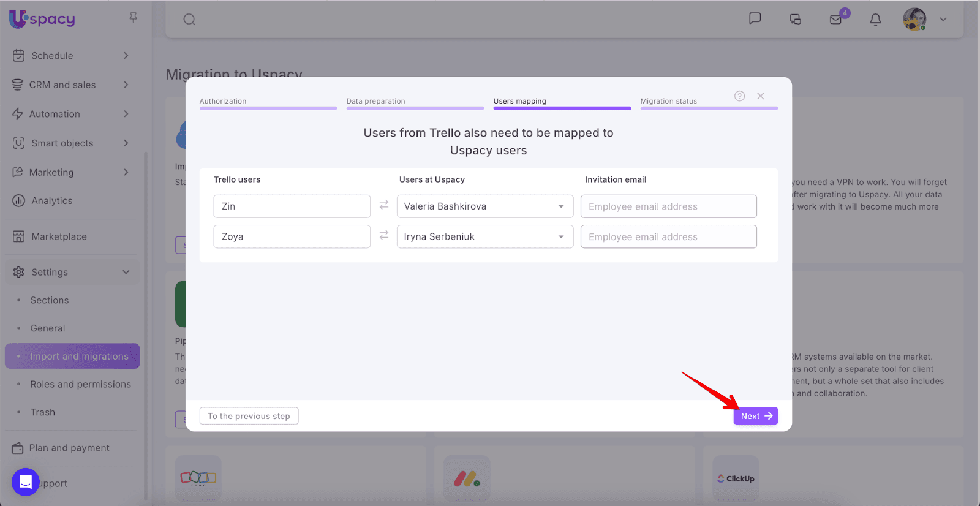Open the Iryna Serbeniuk user dropdown
This screenshot has height=506, width=980.
(x=484, y=237)
